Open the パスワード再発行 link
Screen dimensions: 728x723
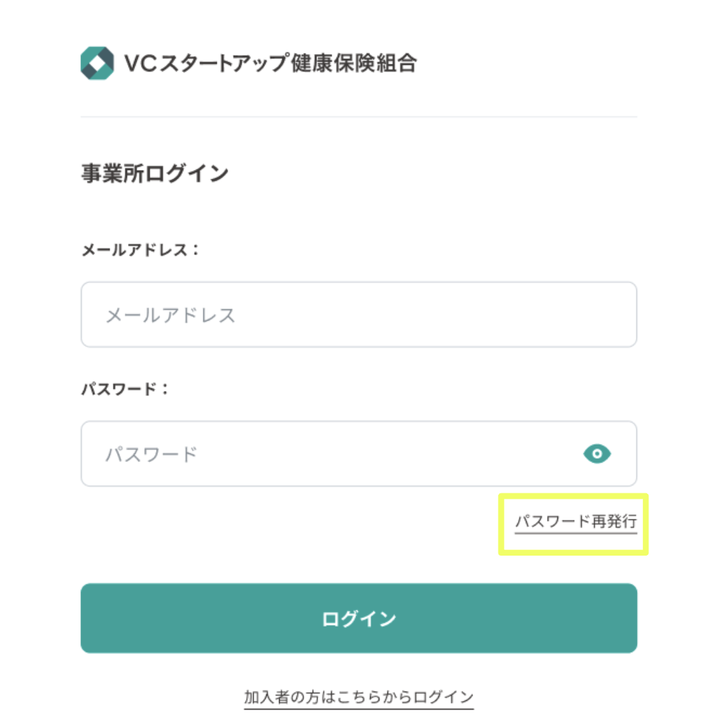tap(575, 522)
